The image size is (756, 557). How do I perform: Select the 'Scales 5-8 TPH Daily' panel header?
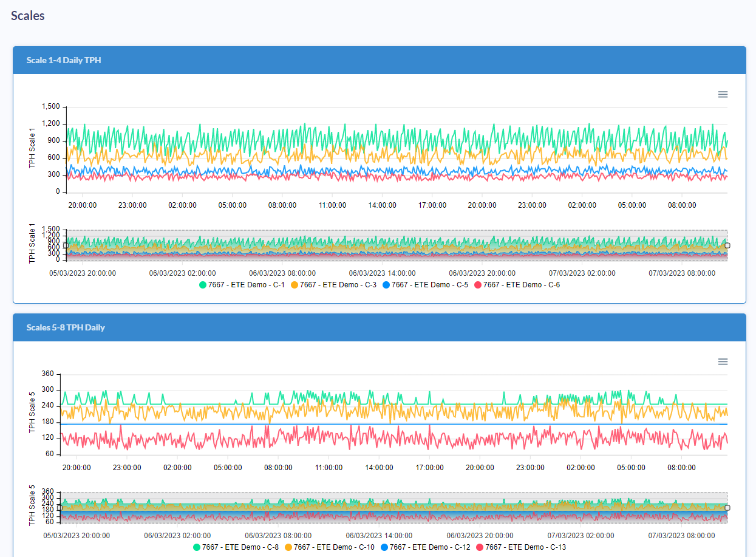66,328
